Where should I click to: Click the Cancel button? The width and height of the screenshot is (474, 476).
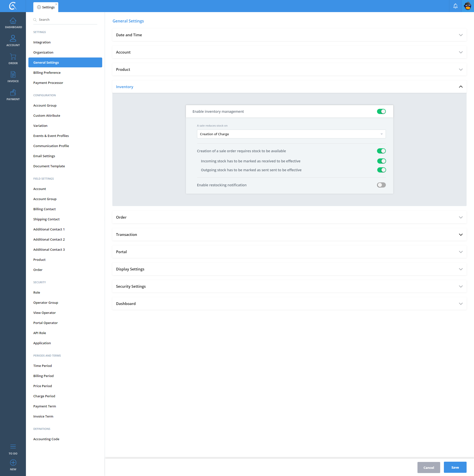429,468
